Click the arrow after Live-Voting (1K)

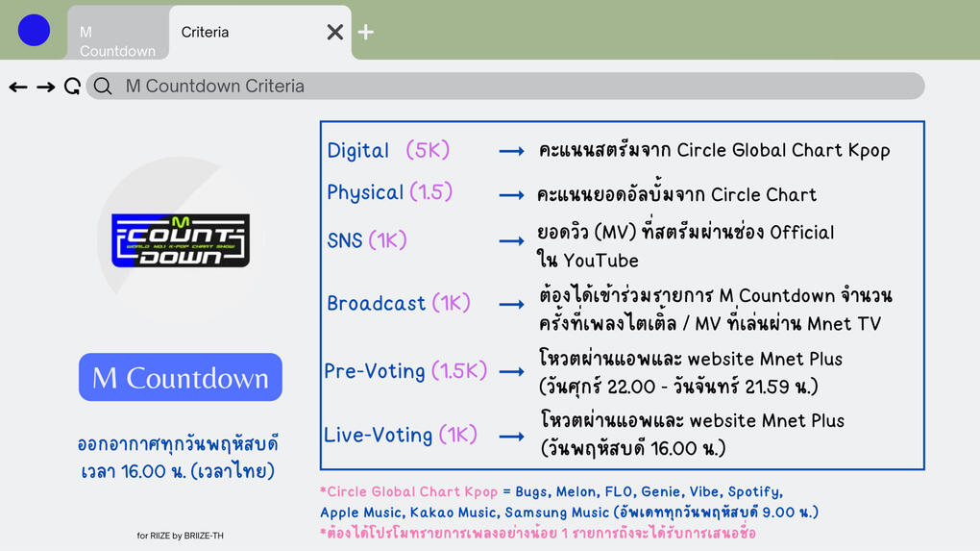(x=511, y=436)
